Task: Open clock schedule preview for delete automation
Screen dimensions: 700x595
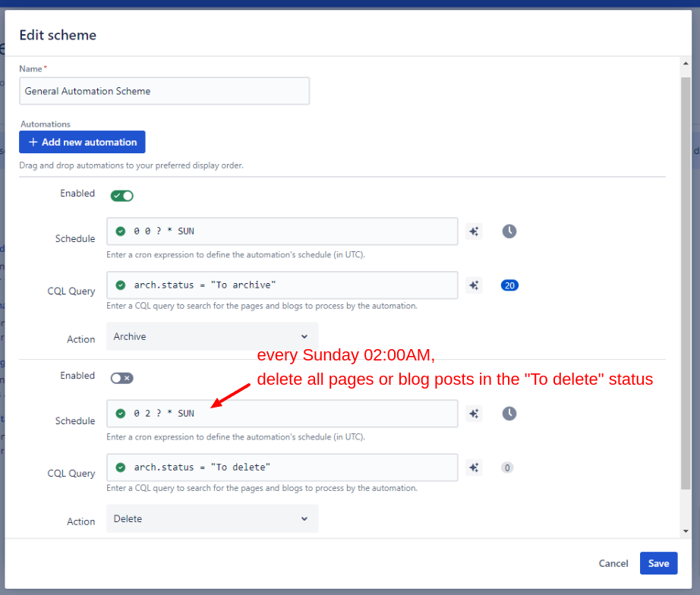Action: pos(509,414)
